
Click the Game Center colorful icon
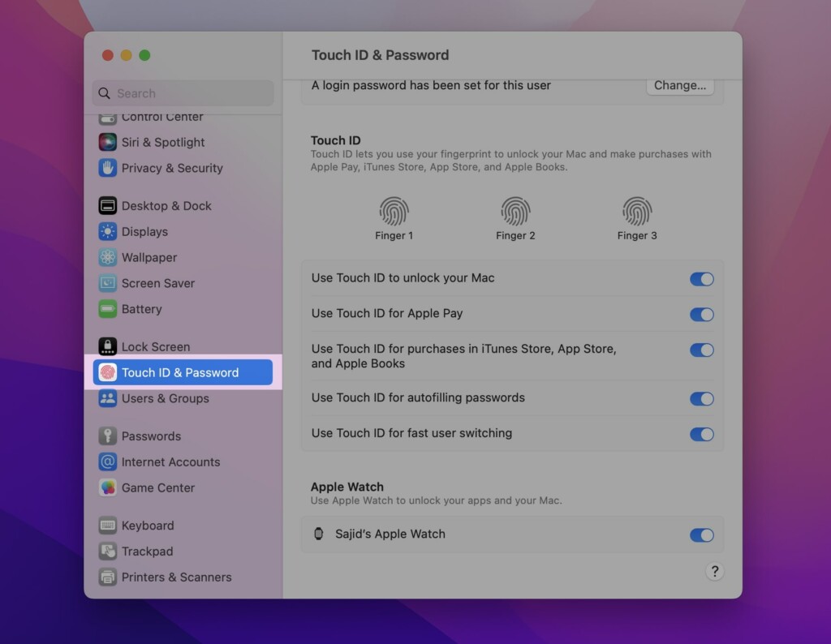tap(108, 487)
